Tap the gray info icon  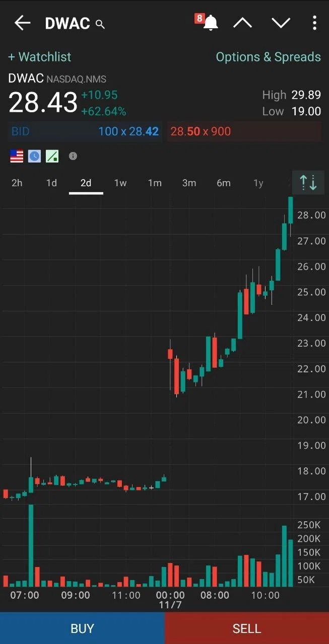coord(73,156)
